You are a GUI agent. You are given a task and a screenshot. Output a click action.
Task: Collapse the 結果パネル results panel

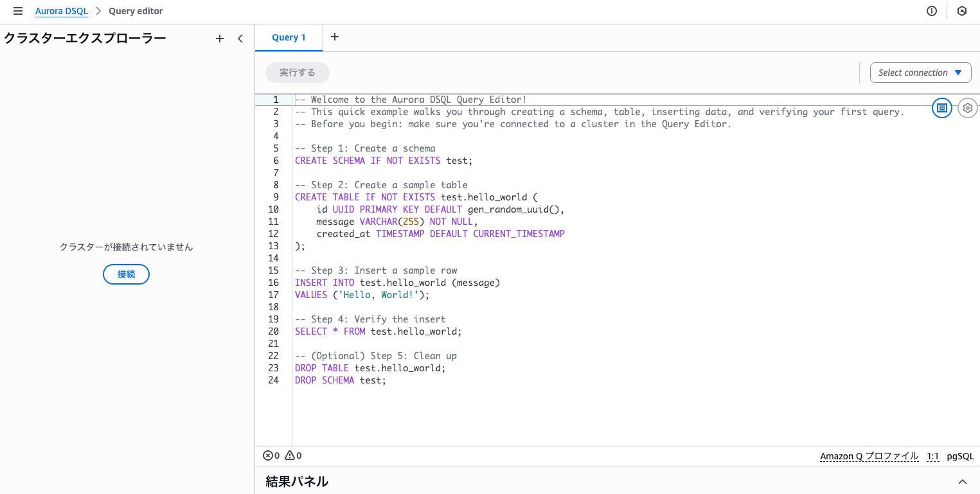pyautogui.click(x=962, y=481)
